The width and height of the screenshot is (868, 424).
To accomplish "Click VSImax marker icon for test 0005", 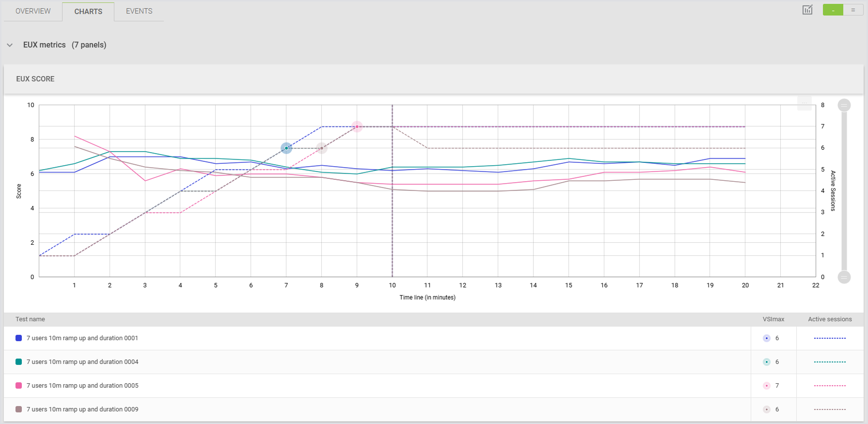I will tap(766, 386).
